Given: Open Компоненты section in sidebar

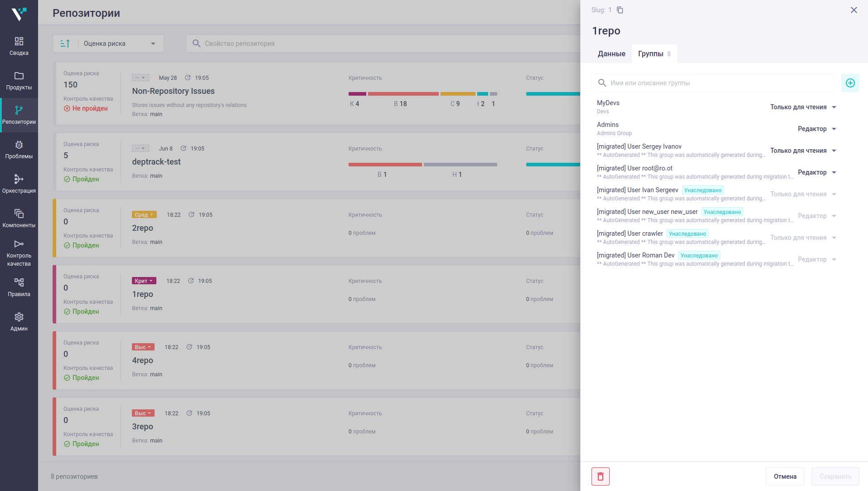Looking at the screenshot, I should (19, 219).
